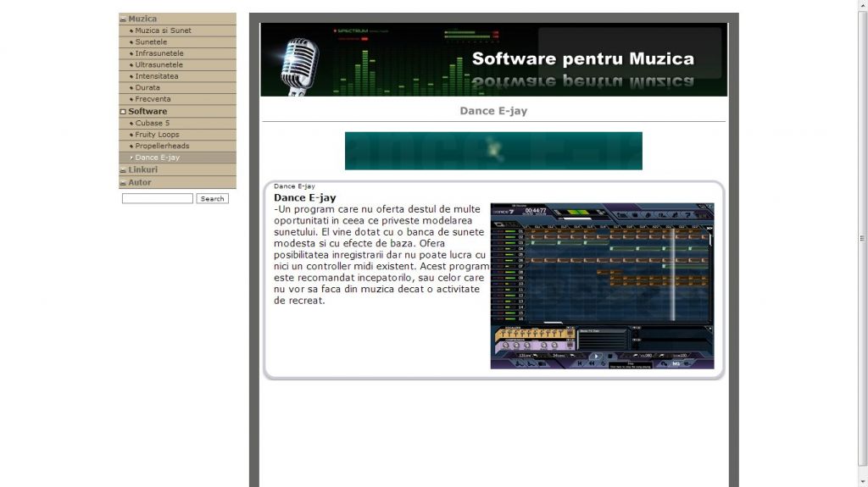The height and width of the screenshot is (487, 868).
Task: Navigate to the Durata page
Action: pyautogui.click(x=147, y=87)
